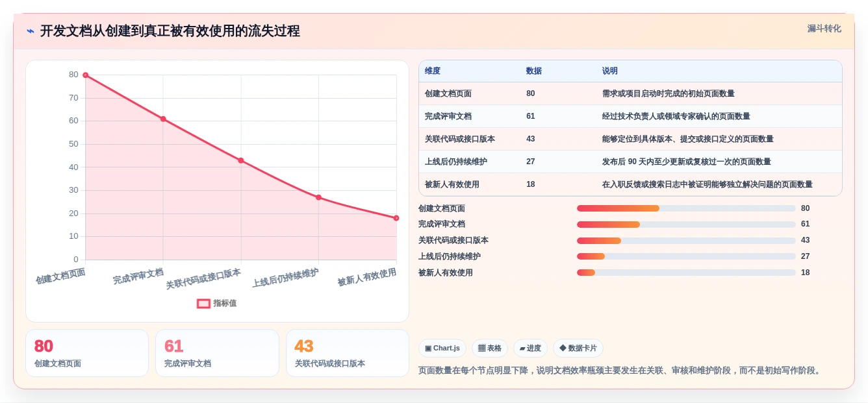The height and width of the screenshot is (403, 868).
Task: Click the 被新人有效使用 progress bar
Action: (x=686, y=273)
